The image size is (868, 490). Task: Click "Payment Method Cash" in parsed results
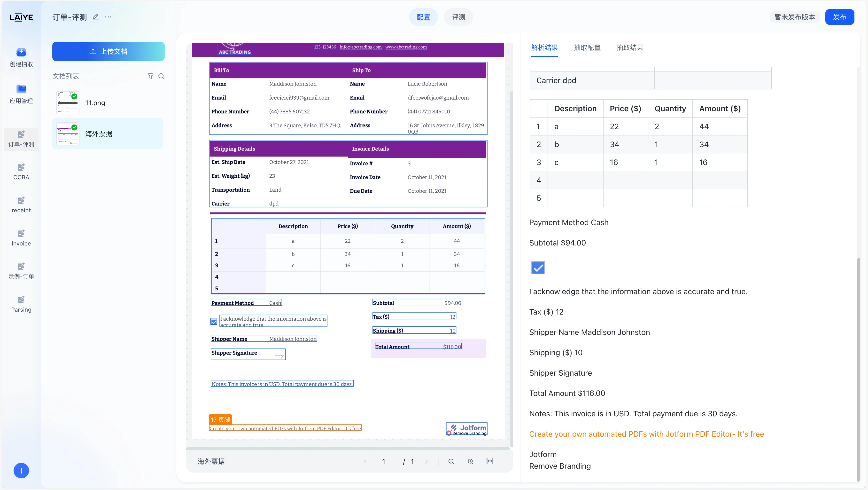[x=569, y=222]
